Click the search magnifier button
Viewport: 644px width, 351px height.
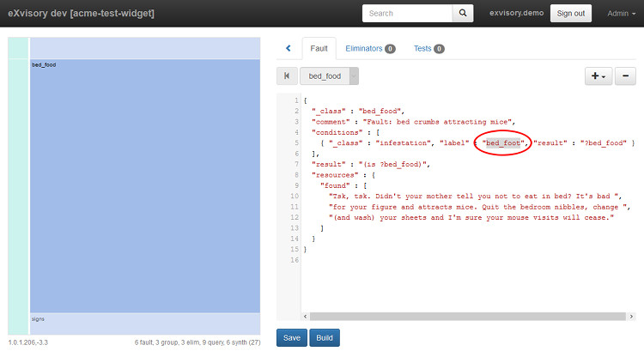(x=463, y=14)
